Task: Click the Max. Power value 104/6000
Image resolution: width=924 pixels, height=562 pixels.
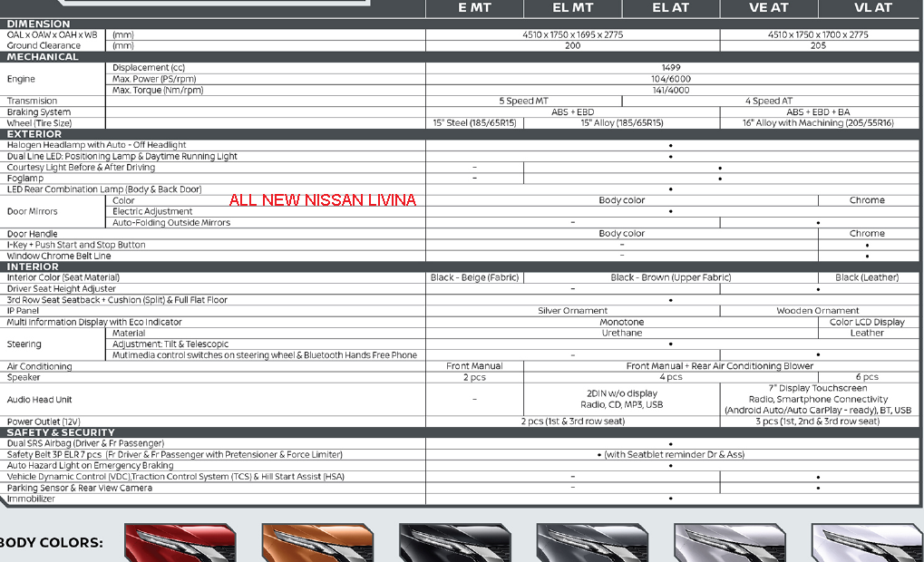Action: tap(671, 79)
